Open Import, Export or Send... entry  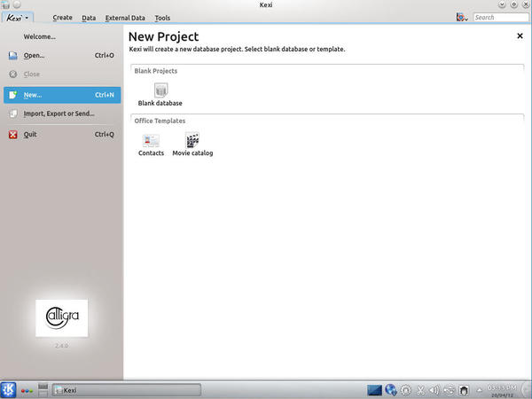(62, 113)
